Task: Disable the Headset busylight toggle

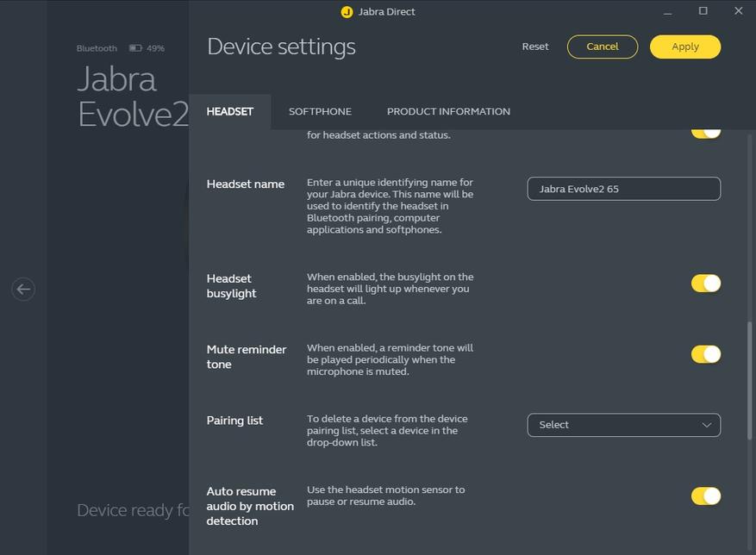Action: click(705, 284)
